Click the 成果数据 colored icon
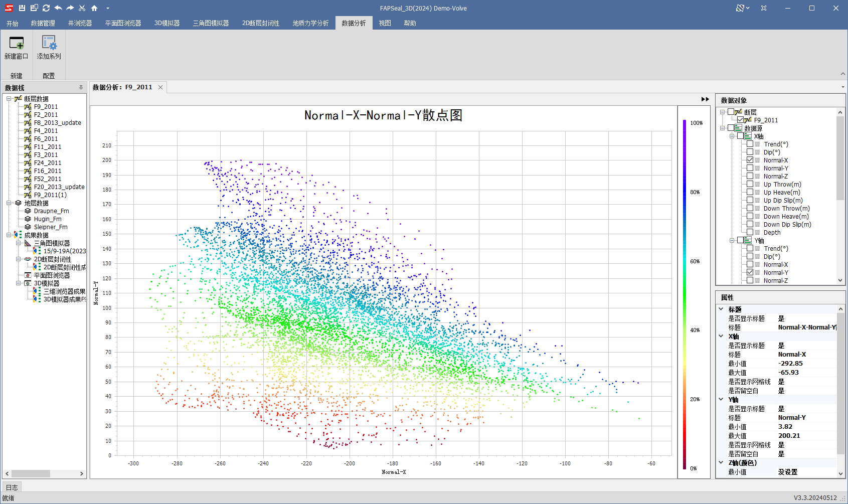This screenshot has width=848, height=504. (x=18, y=235)
